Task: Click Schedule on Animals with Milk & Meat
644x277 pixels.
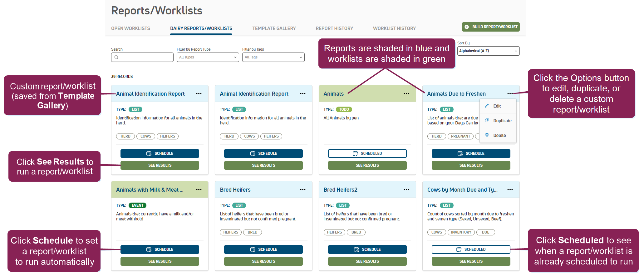Action: coord(160,249)
